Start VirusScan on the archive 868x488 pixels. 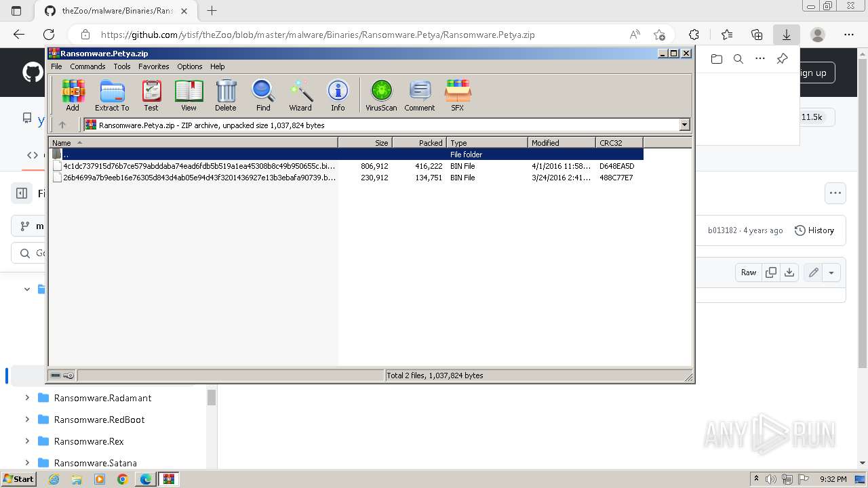[x=381, y=95]
